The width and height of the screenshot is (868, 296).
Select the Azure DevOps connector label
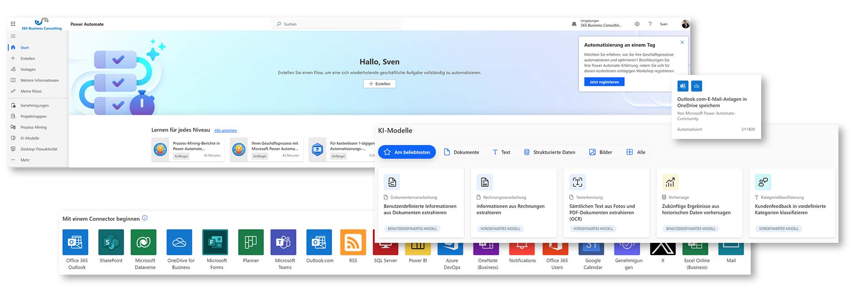click(452, 264)
